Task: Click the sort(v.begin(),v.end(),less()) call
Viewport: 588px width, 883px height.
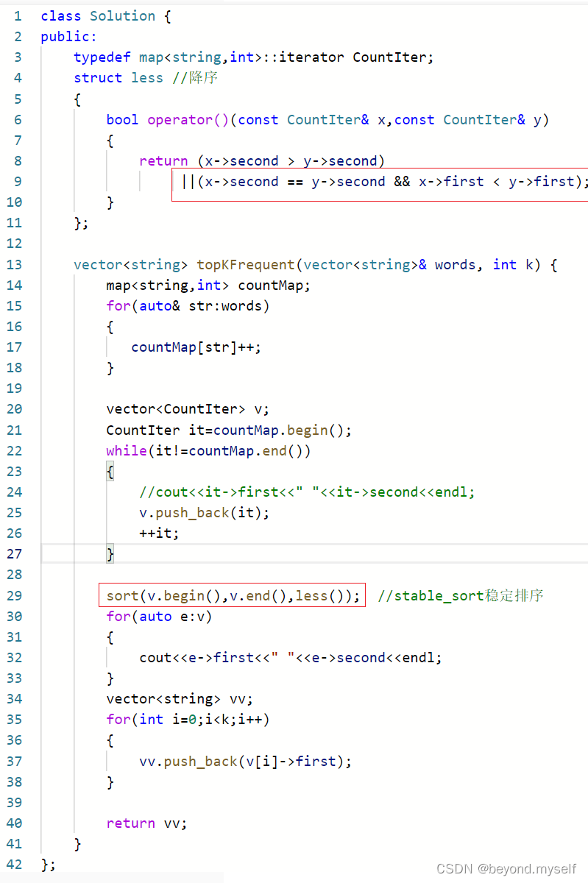Action: coord(233,595)
